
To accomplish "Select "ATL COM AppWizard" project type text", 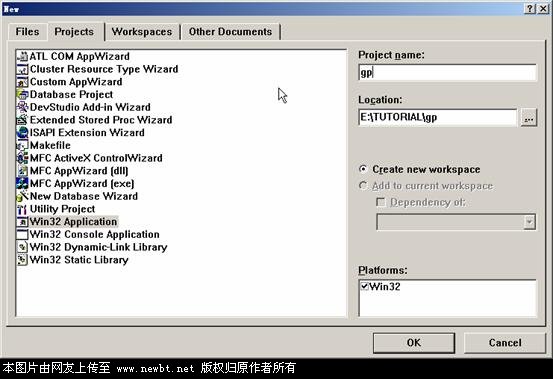I will point(80,56).
